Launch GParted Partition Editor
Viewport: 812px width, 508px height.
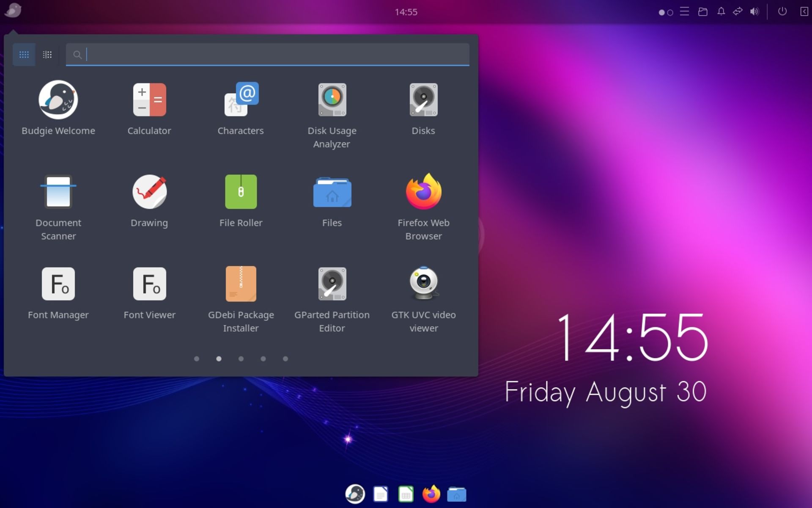tap(332, 284)
